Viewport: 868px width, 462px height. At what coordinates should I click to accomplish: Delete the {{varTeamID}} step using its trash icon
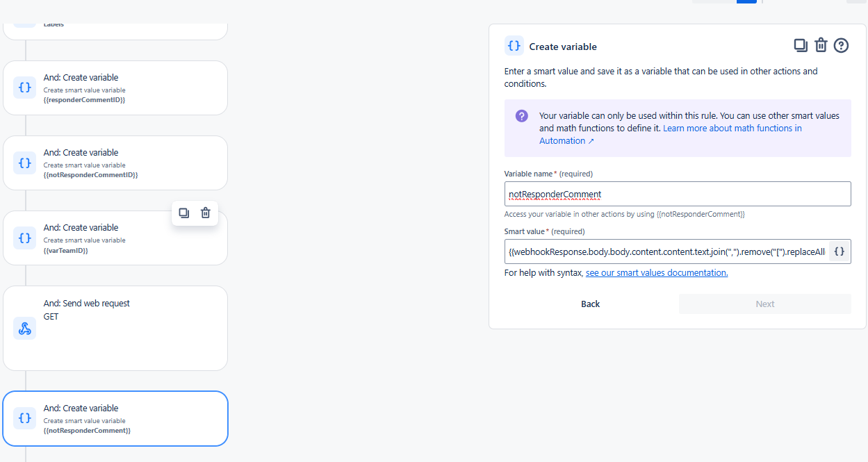206,213
